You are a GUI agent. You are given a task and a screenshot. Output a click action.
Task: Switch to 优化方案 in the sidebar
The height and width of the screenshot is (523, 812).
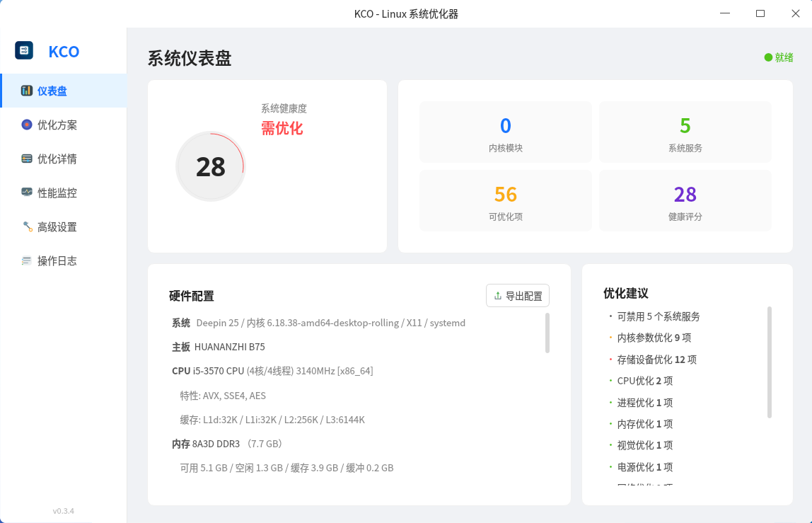tap(64, 125)
